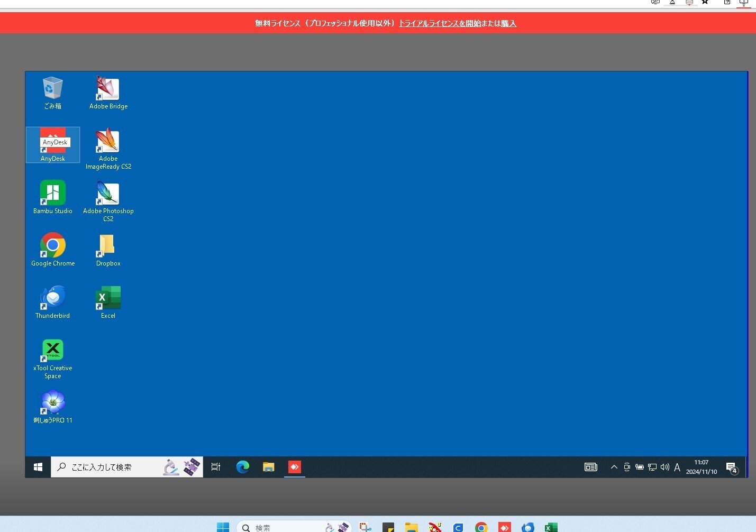The width and height of the screenshot is (756, 532).
Task: Open Snipping Tool on the local taskbar
Action: click(365, 527)
